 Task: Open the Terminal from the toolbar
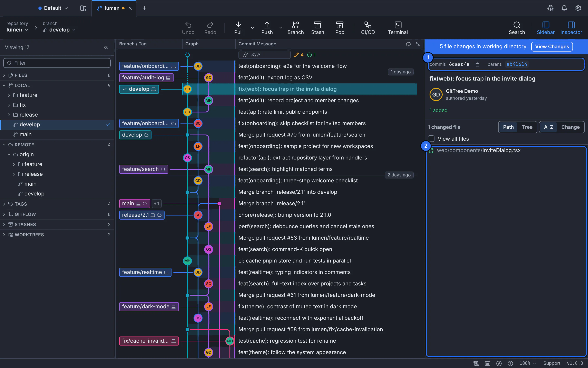coord(398,28)
